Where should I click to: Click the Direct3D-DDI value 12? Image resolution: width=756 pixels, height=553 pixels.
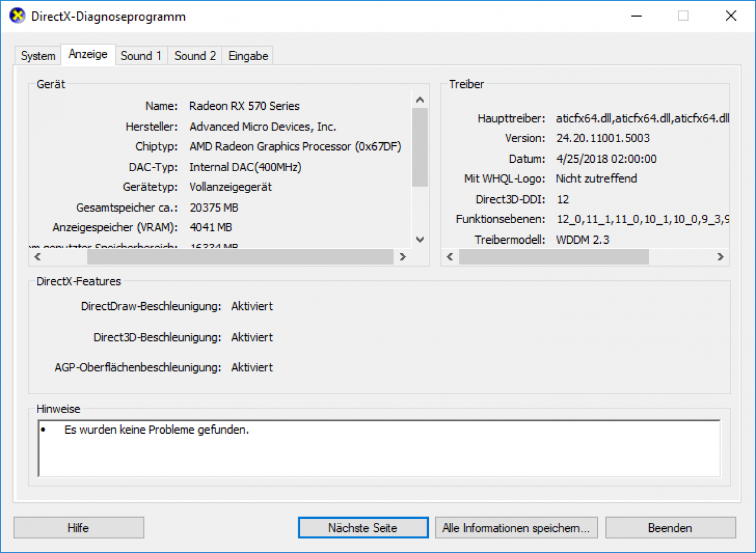(562, 199)
